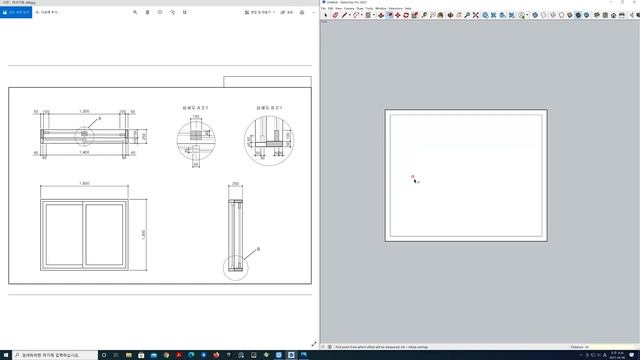Click the taskbar clock
Screen dimensions: 640x360
tap(617, 355)
